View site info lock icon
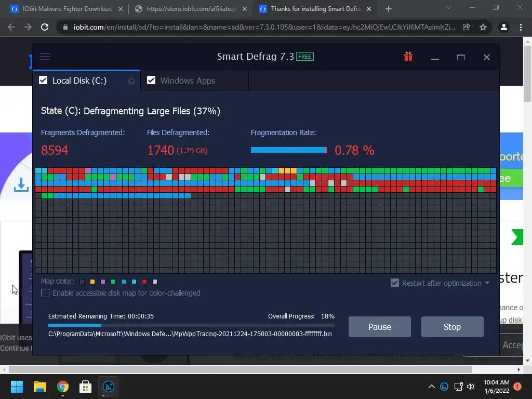Viewport: 532px width, 399px height. click(65, 27)
